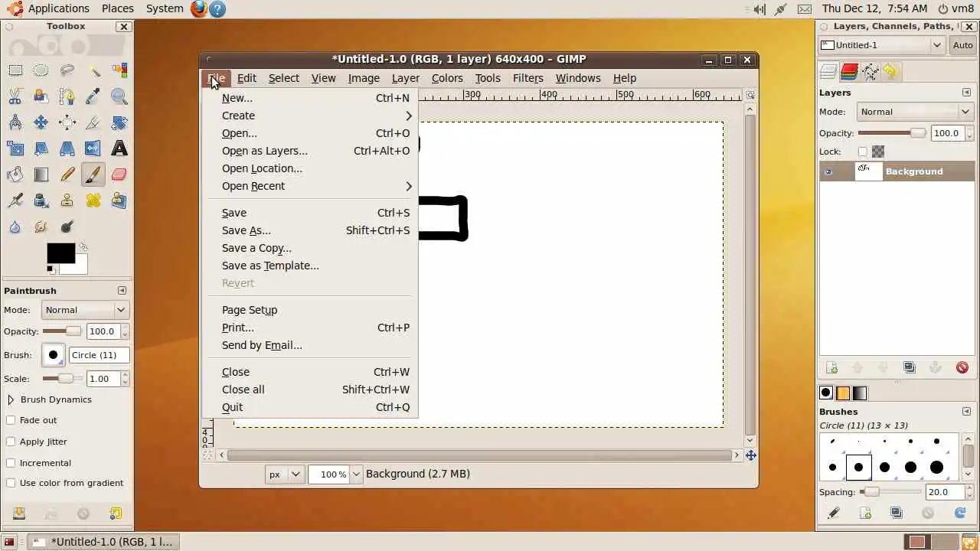
Task: Adjust brush Spacing slider
Action: pyautogui.click(x=892, y=492)
